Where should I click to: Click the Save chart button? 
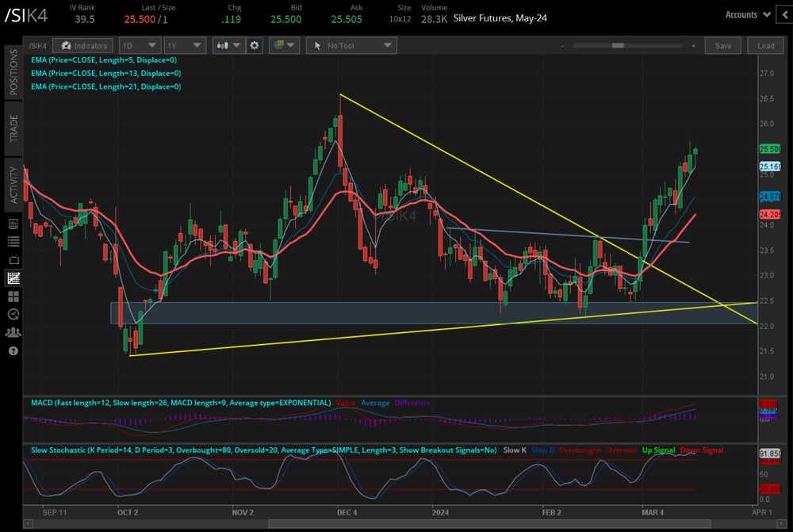pyautogui.click(x=723, y=46)
